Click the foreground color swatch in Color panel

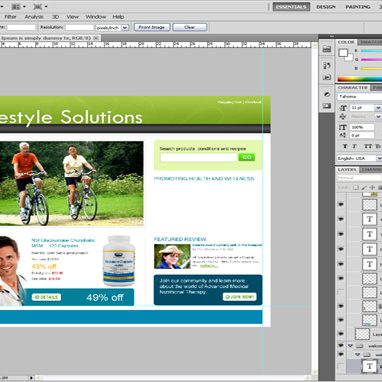(x=343, y=53)
